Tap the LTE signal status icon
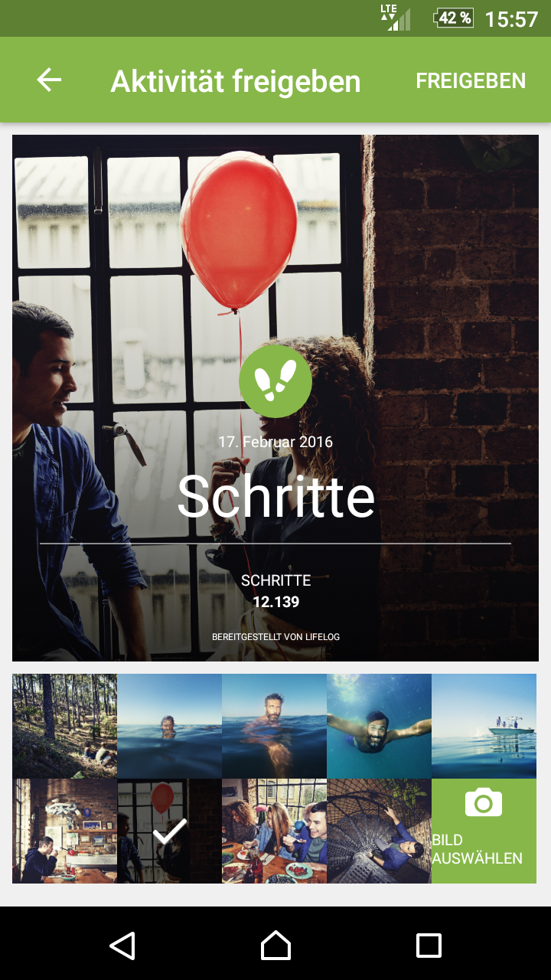The image size is (551, 980). pos(395,18)
